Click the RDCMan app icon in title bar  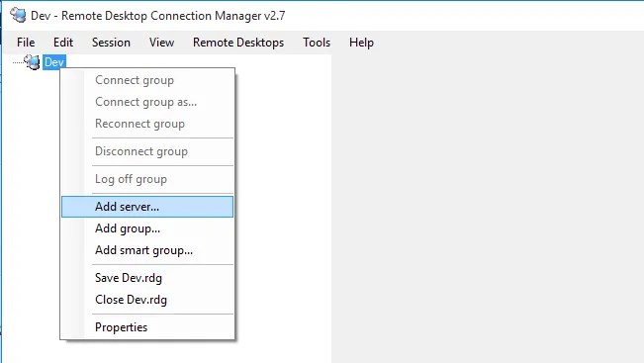[x=18, y=15]
